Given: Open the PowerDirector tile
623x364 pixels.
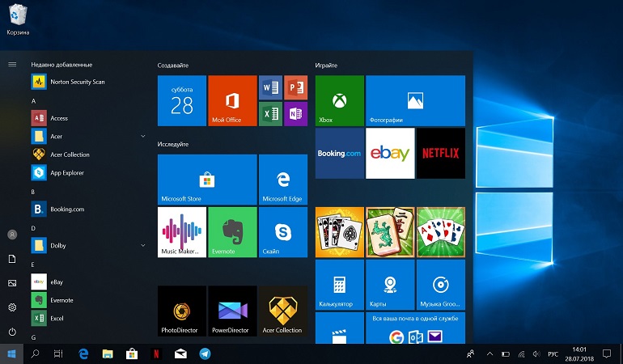Looking at the screenshot, I should [x=232, y=311].
